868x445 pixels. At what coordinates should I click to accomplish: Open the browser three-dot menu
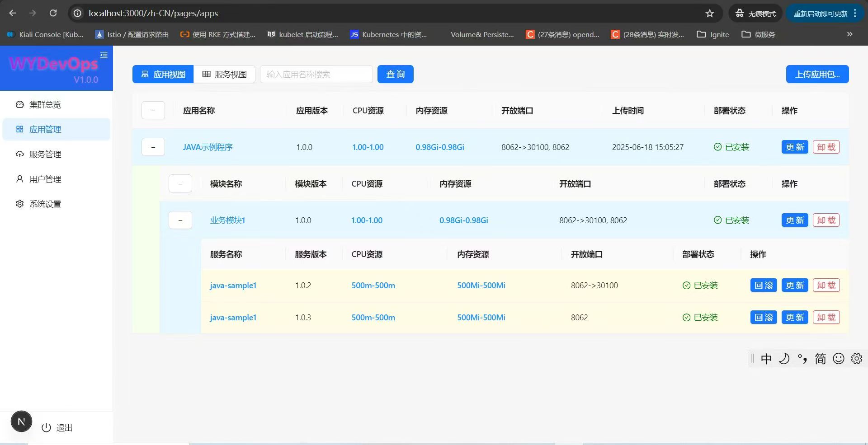tap(855, 13)
